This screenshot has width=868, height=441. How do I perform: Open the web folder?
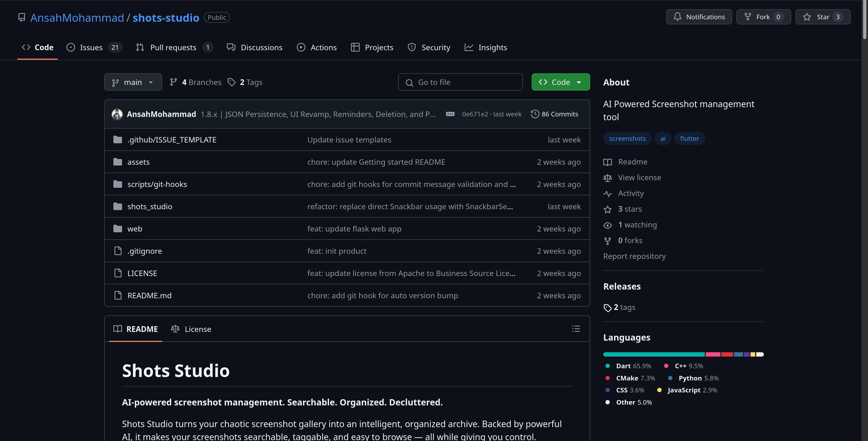pyautogui.click(x=135, y=229)
